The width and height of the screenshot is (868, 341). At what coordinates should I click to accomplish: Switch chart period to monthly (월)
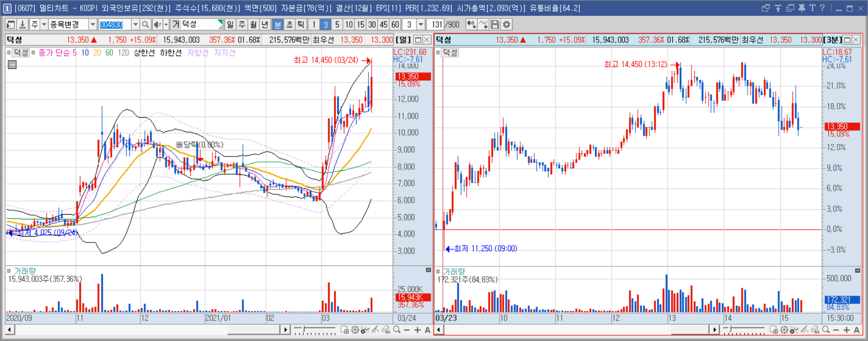[x=254, y=24]
